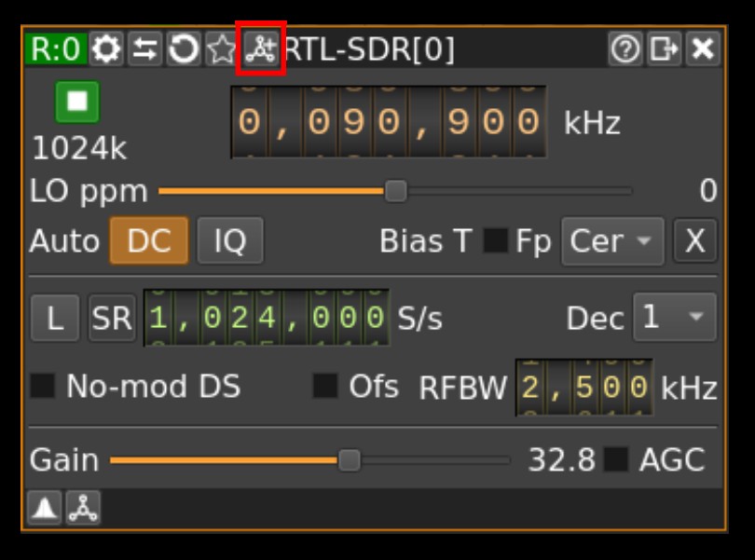The width and height of the screenshot is (755, 560).
Task: Close the RTL-SDR device panel
Action: pyautogui.click(x=703, y=48)
